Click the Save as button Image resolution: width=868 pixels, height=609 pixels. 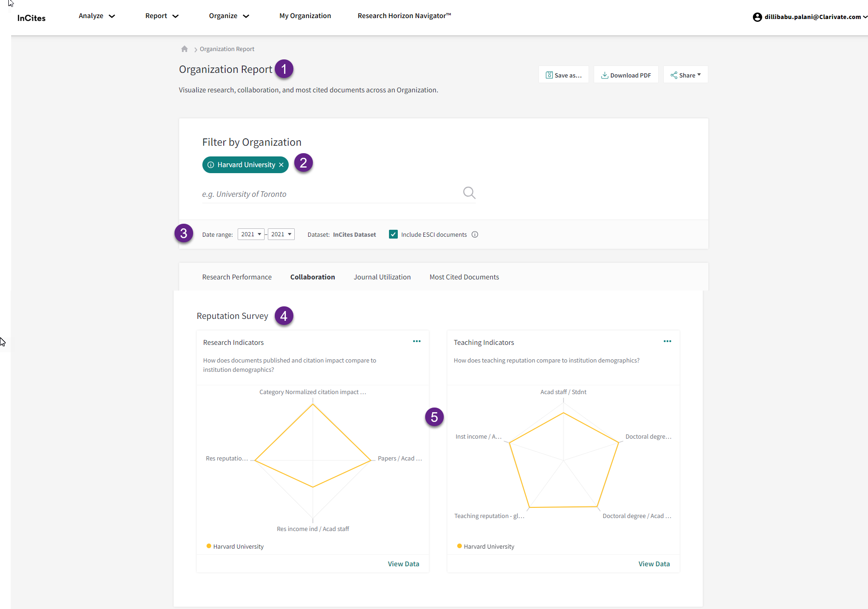564,75
